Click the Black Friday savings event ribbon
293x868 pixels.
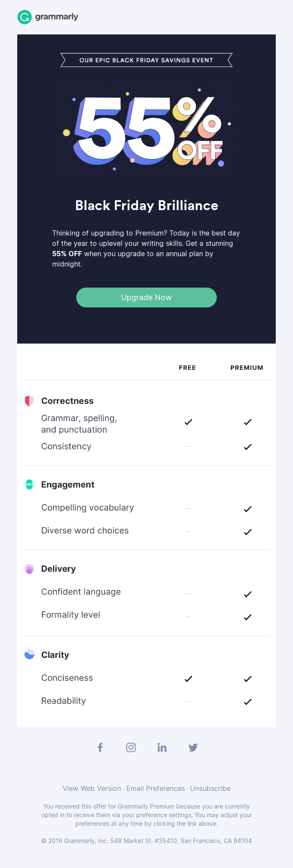click(146, 60)
